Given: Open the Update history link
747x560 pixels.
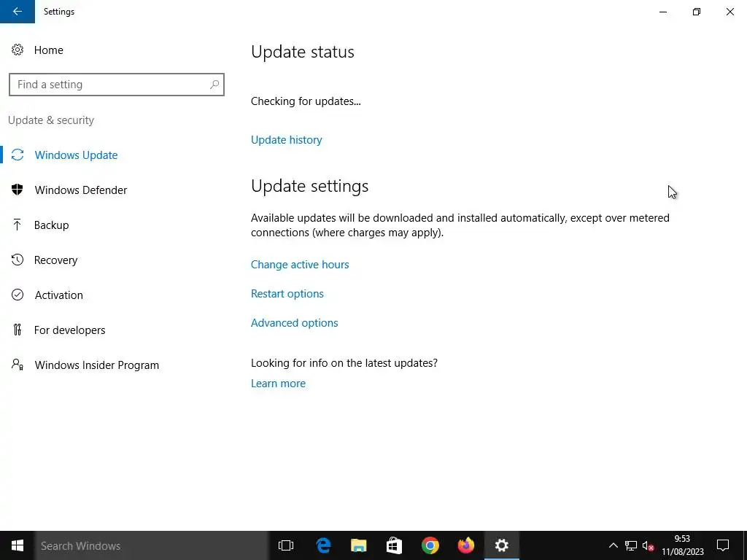Looking at the screenshot, I should (x=286, y=139).
